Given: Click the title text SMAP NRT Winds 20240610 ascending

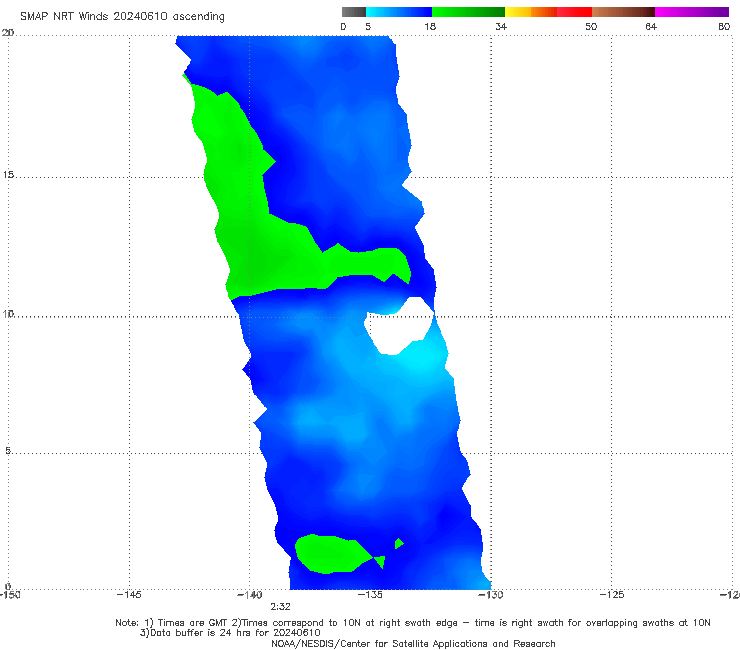Looking at the screenshot, I should (122, 17).
